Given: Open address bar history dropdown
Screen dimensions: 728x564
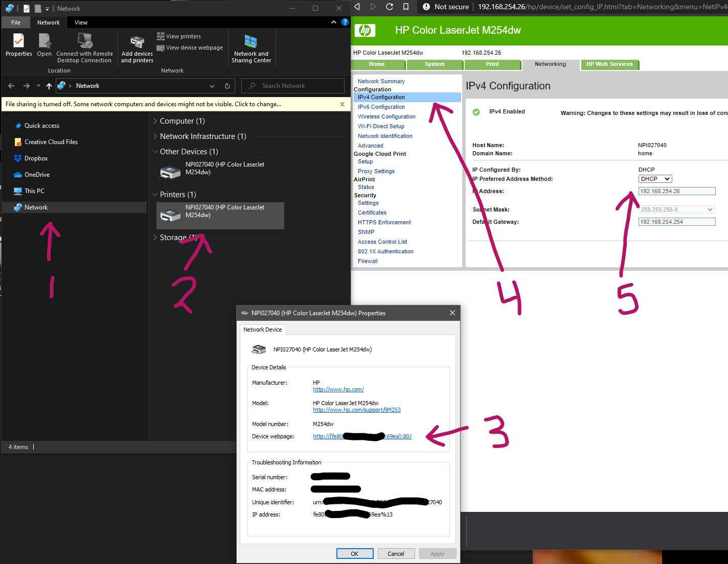Looking at the screenshot, I should pos(212,86).
